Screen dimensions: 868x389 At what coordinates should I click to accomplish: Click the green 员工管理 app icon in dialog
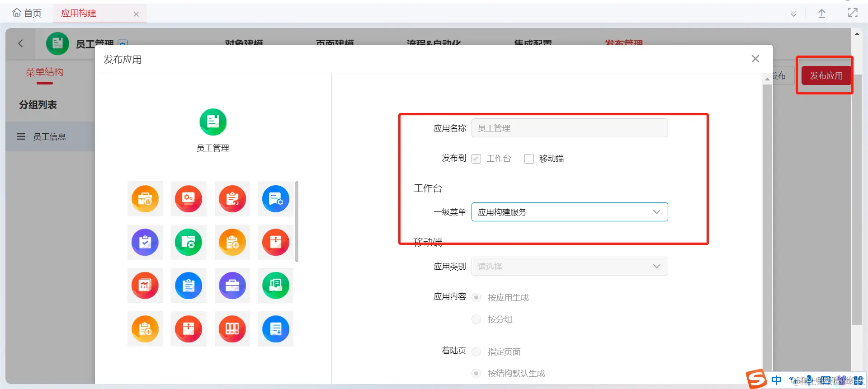pyautogui.click(x=213, y=122)
